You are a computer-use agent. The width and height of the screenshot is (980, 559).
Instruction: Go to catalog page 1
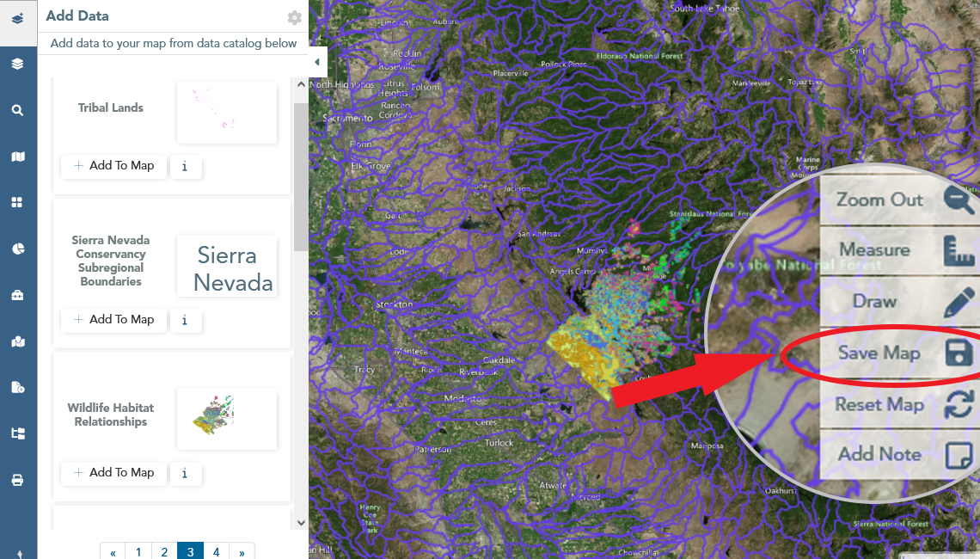tap(138, 552)
